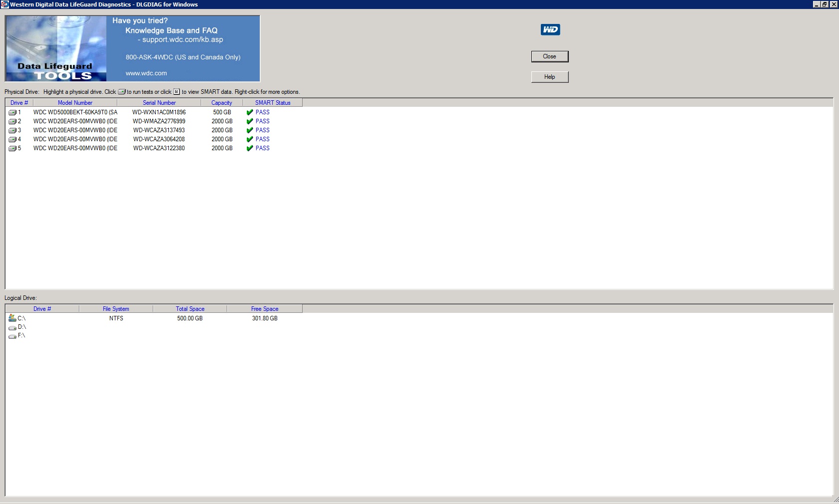
Task: Click the support.wdc.com/kb.asp address in banner
Action: click(x=183, y=40)
